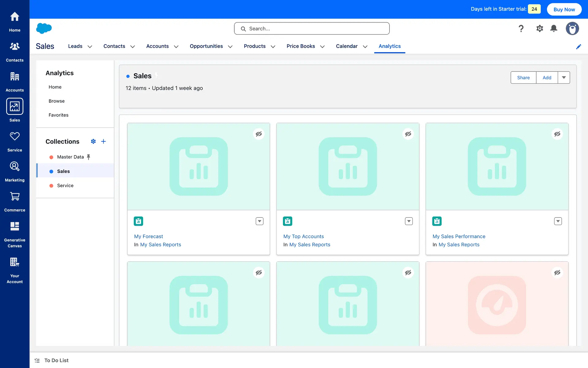The height and width of the screenshot is (368, 588).
Task: Expand the Opportunities nav dropdown chevron
Action: coord(230,47)
